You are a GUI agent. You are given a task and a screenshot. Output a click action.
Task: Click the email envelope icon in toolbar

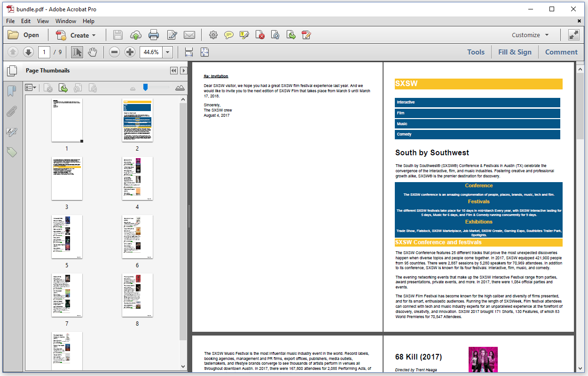tap(189, 35)
